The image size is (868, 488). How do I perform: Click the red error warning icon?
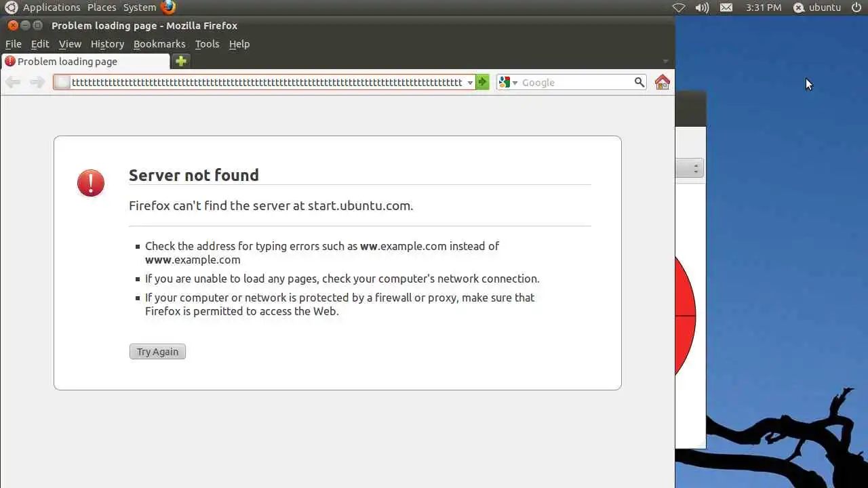91,183
